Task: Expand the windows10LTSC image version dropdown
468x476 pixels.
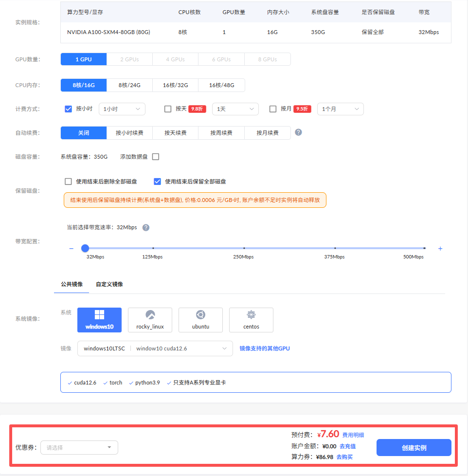Action: coord(155,348)
